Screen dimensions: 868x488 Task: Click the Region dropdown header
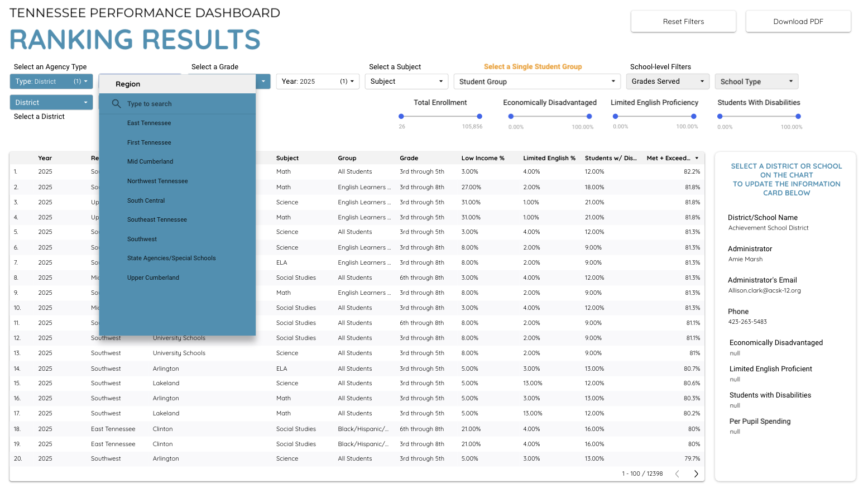[x=178, y=84]
